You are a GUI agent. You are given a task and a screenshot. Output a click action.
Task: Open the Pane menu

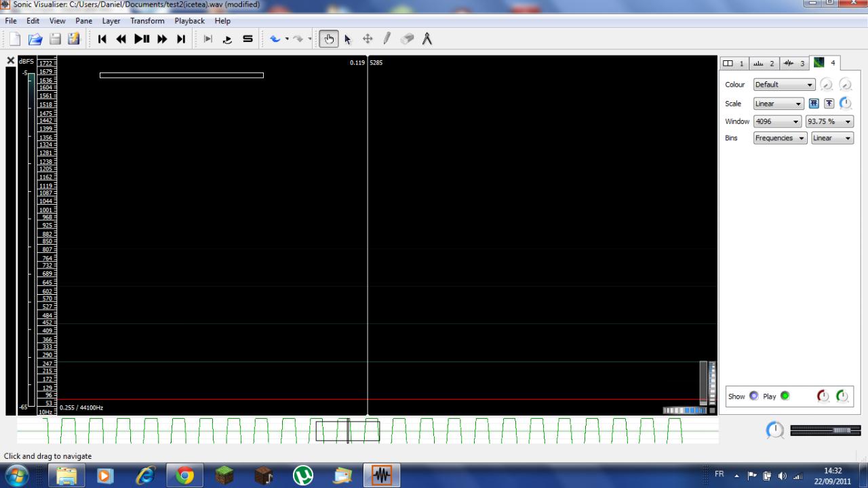[84, 21]
